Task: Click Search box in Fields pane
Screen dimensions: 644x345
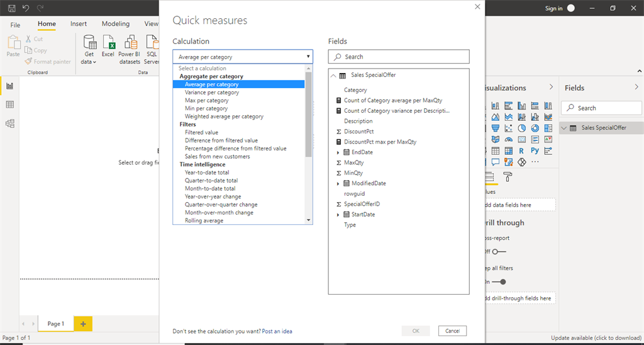Action: point(601,108)
